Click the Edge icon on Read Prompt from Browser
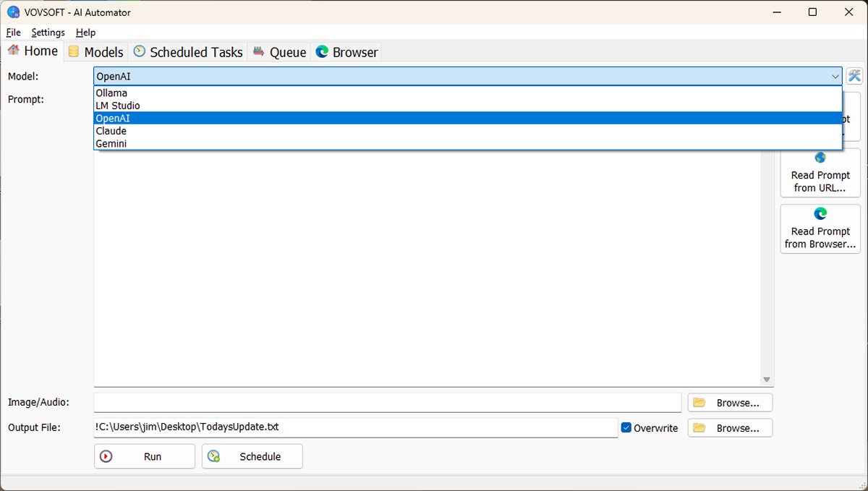This screenshot has width=868, height=491. click(x=820, y=214)
